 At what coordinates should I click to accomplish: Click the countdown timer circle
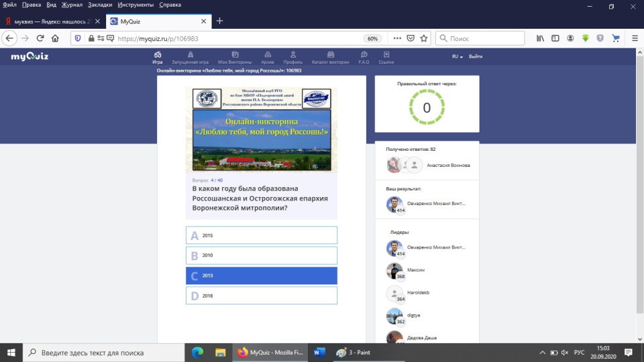point(427,107)
